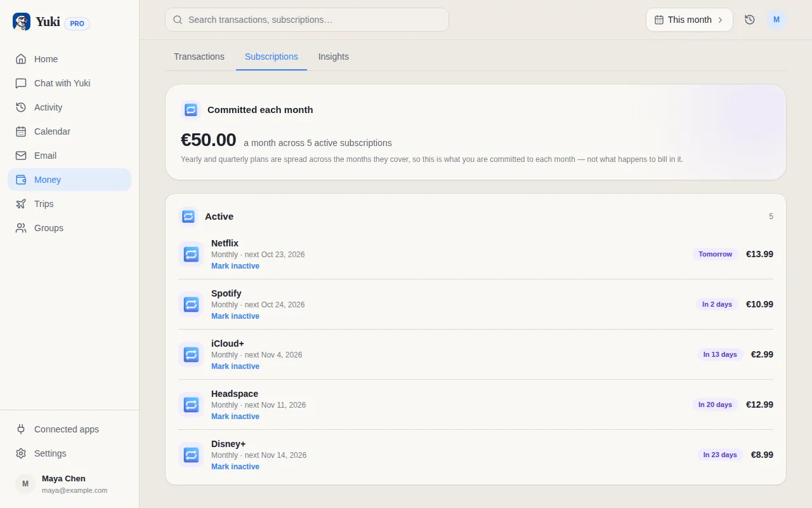
Task: Select Money in the sidebar
Action: click(69, 180)
